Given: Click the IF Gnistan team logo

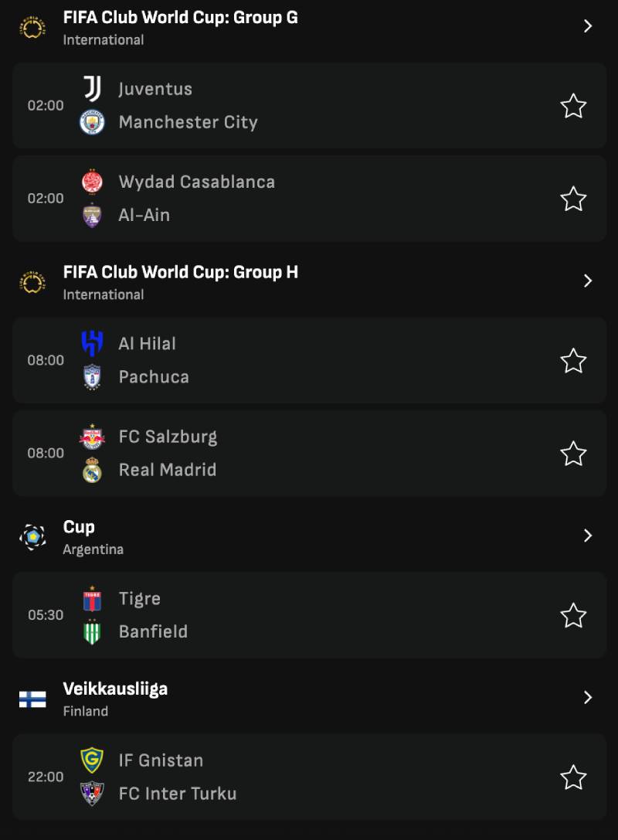Looking at the screenshot, I should (92, 760).
